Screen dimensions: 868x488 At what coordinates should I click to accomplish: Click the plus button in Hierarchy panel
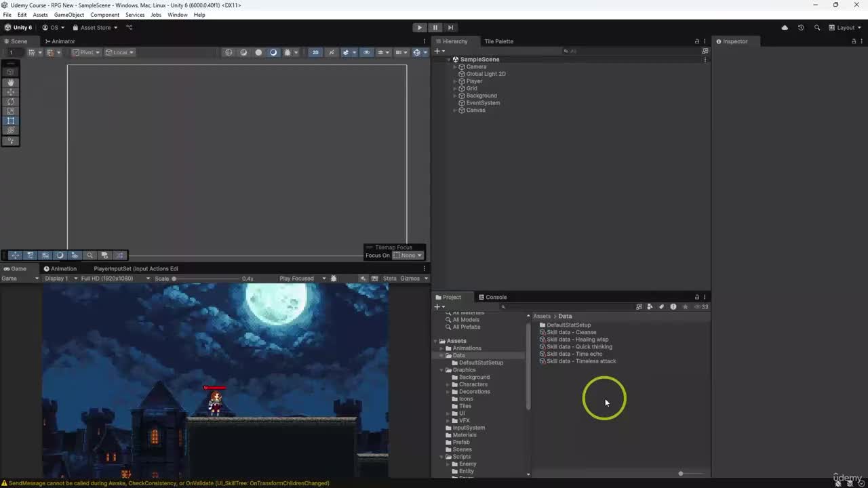pyautogui.click(x=438, y=52)
